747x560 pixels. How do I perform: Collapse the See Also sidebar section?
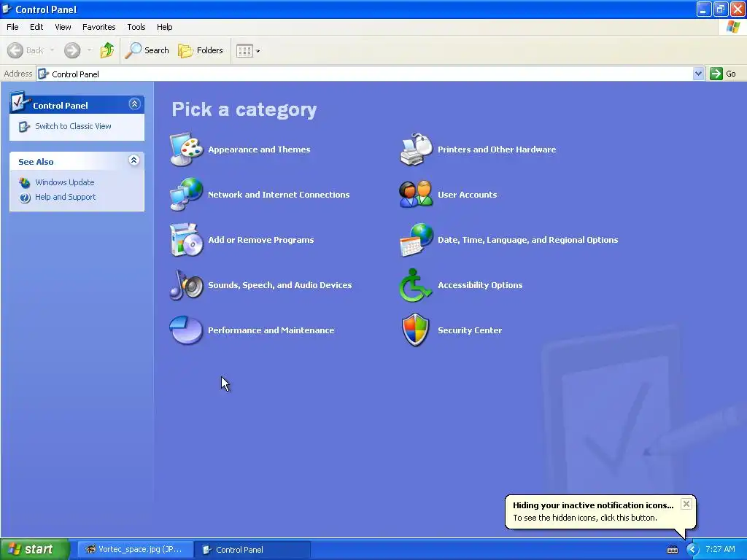(x=134, y=160)
